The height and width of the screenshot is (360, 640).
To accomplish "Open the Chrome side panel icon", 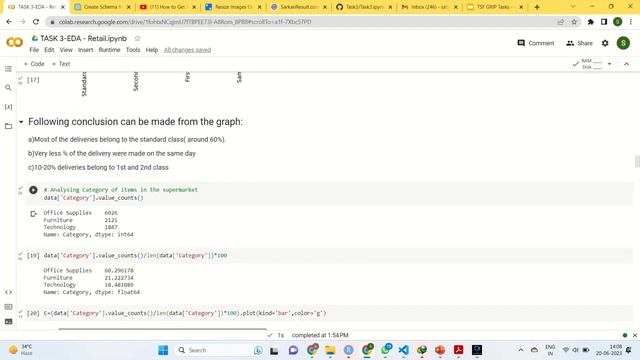I will click(604, 22).
